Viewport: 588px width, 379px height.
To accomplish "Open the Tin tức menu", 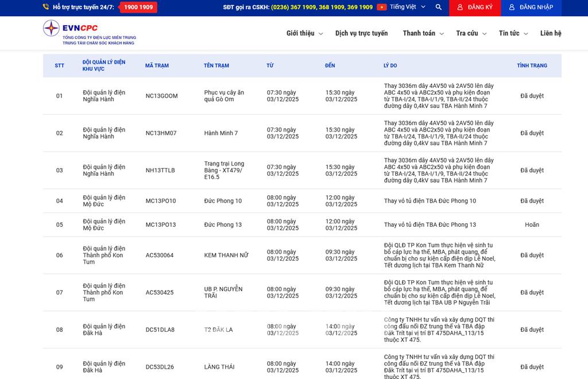I will (x=513, y=33).
